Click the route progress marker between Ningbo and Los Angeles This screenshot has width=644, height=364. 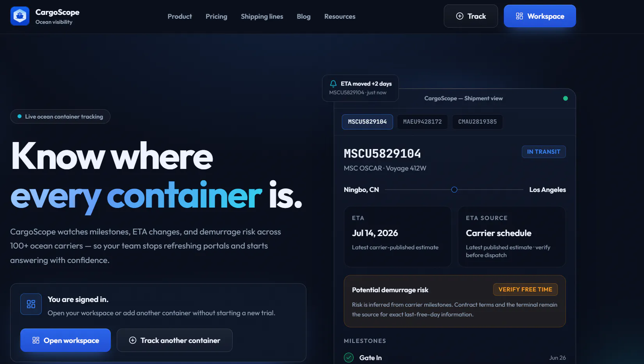point(454,190)
